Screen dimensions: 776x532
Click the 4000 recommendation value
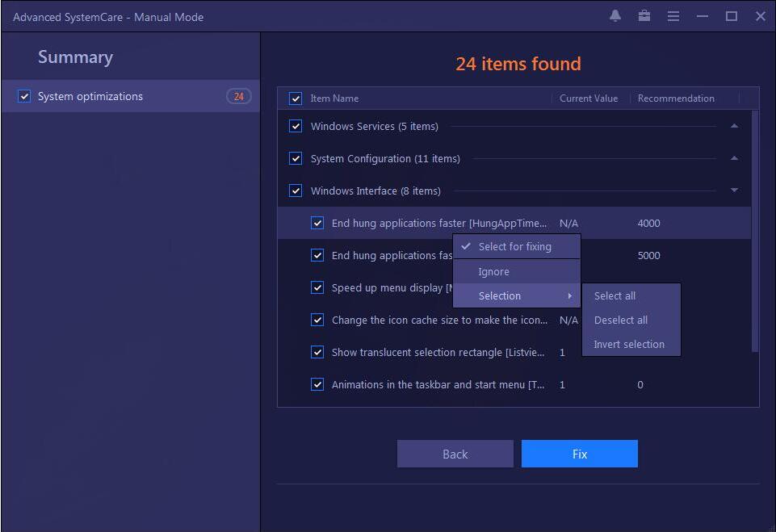[x=648, y=223]
